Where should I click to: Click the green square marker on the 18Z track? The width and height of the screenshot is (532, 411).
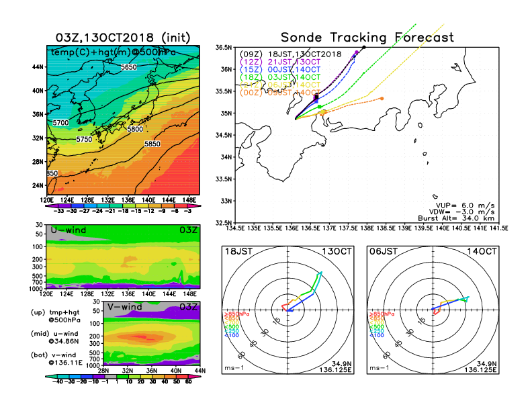coord(319,107)
